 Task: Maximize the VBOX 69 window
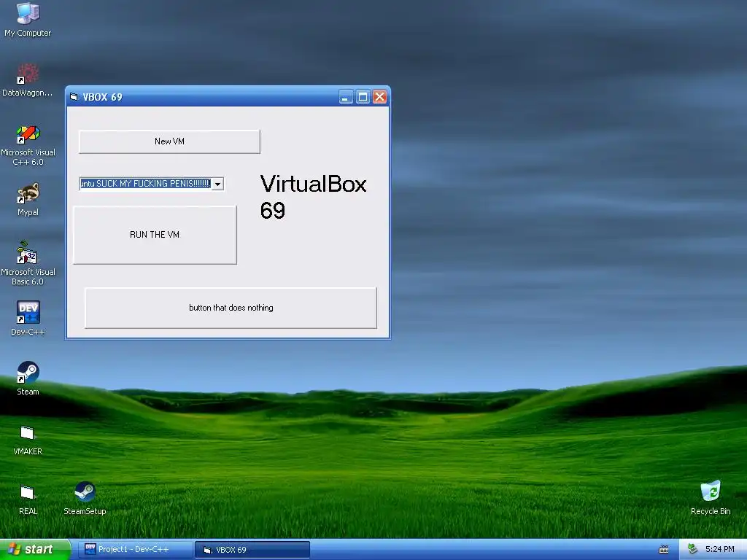coord(363,97)
